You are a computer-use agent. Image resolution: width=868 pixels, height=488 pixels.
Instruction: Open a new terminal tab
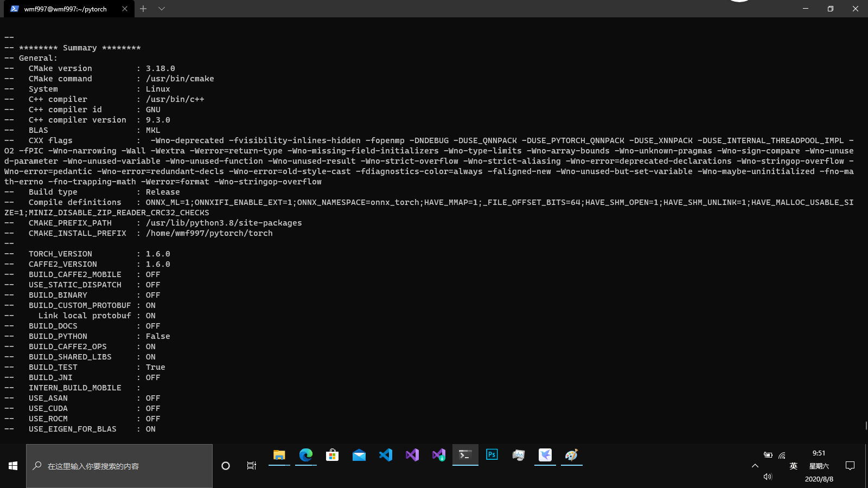143,9
